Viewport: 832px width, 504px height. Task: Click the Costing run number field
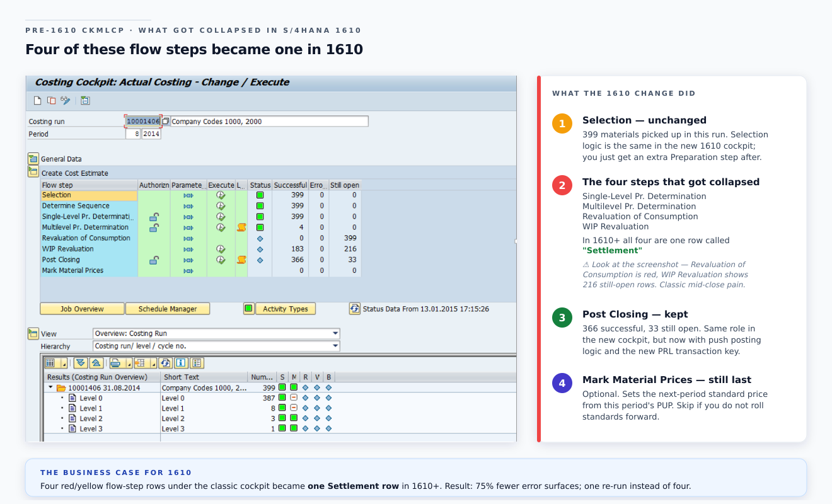[143, 121]
